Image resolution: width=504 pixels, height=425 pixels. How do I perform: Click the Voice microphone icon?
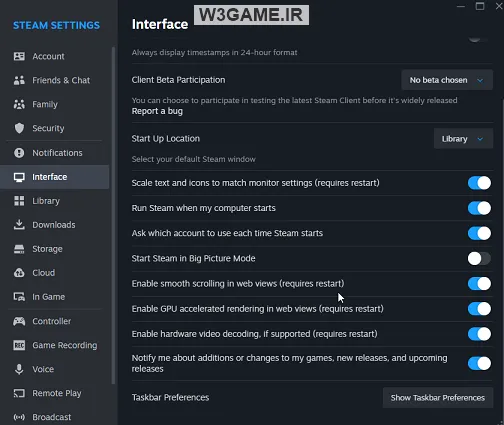(19, 369)
